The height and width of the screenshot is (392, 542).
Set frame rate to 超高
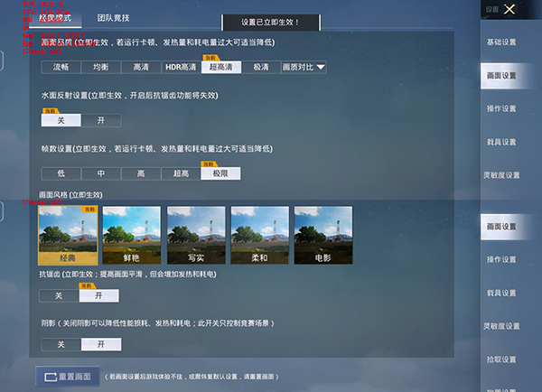181,173
